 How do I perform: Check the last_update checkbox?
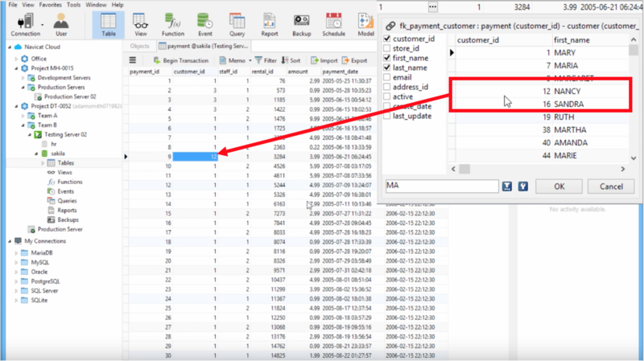tap(387, 116)
